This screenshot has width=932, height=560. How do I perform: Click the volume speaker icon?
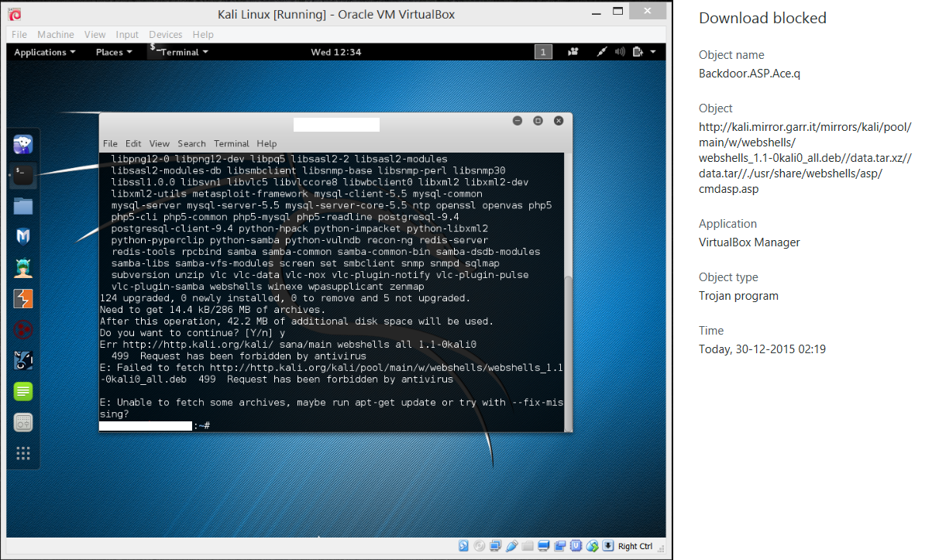click(620, 52)
